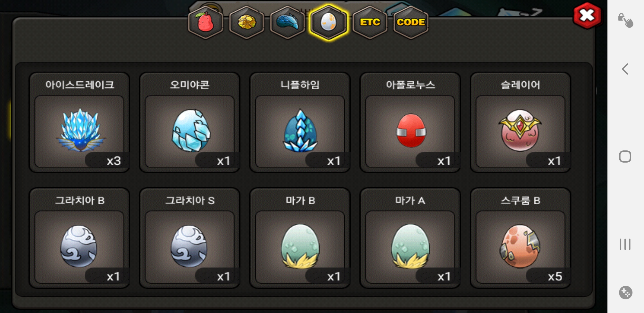Viewport: 644px width, 313px height.
Task: Select the 마가 A green egg
Action: [410, 238]
